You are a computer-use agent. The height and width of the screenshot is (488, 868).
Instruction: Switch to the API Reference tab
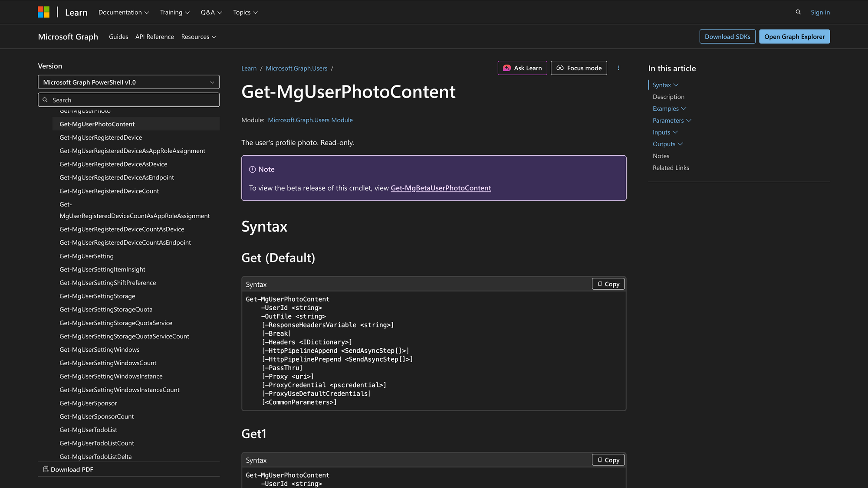tap(155, 36)
